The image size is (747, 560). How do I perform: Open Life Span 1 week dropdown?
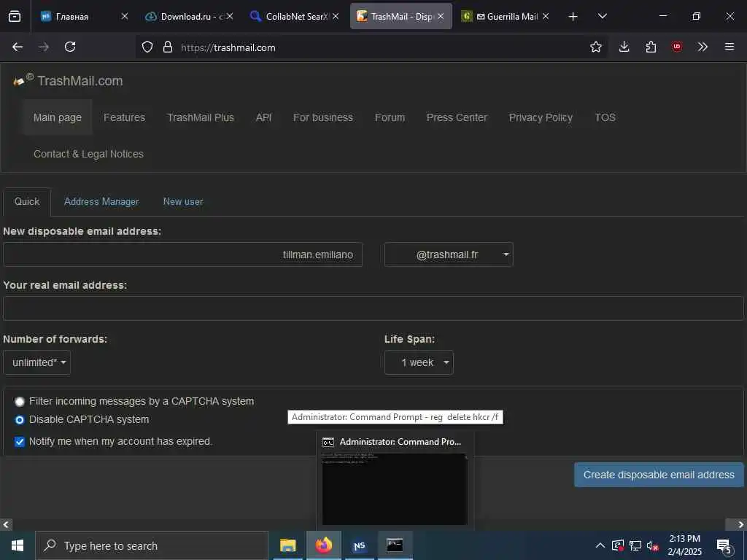coord(419,363)
